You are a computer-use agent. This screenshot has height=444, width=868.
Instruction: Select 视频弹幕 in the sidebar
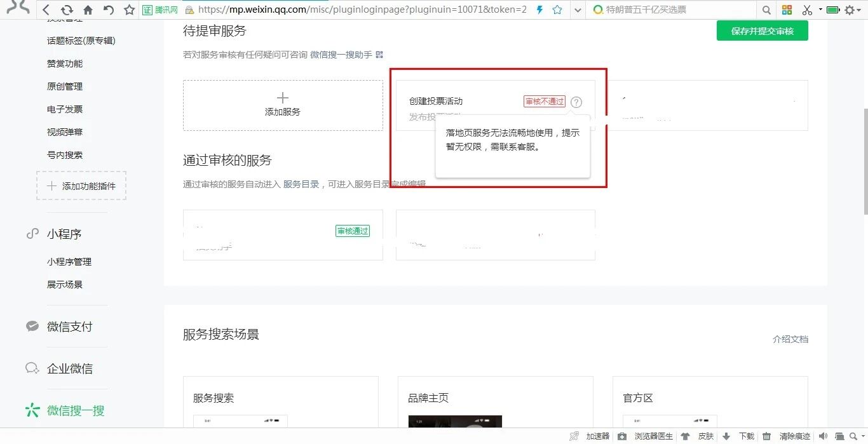point(65,132)
